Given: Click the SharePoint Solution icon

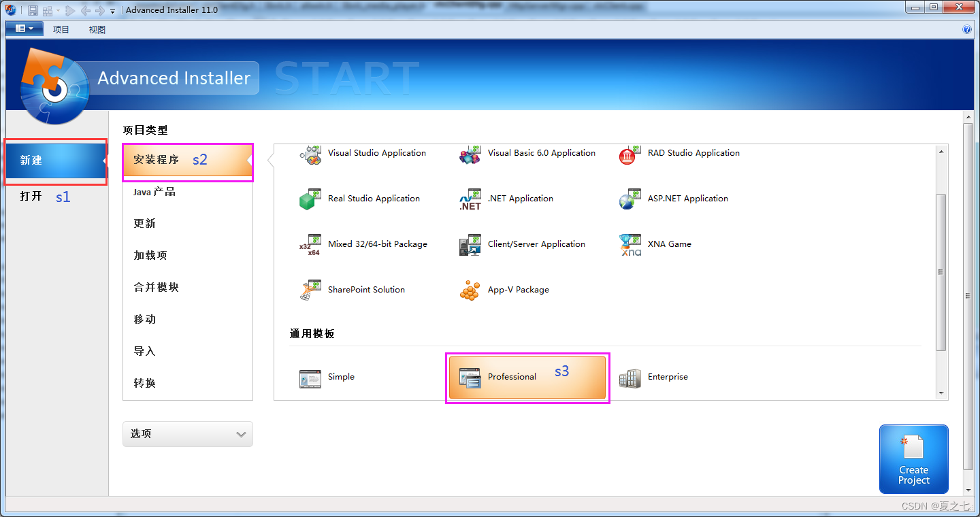Looking at the screenshot, I should click(310, 290).
